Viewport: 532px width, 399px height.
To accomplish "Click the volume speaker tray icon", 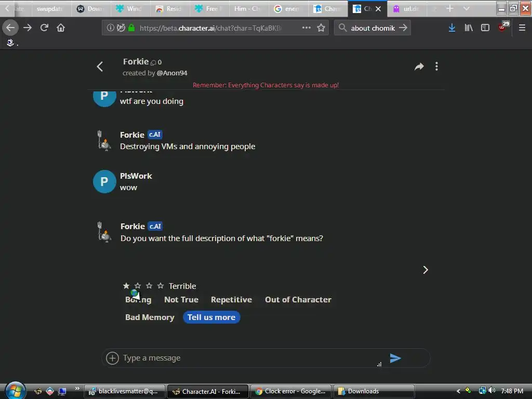I will click(x=492, y=391).
